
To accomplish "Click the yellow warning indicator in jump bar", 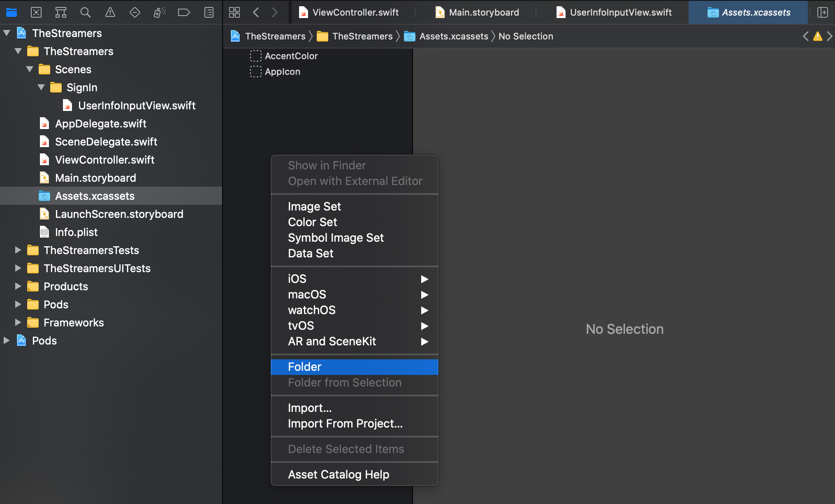I will coord(818,36).
